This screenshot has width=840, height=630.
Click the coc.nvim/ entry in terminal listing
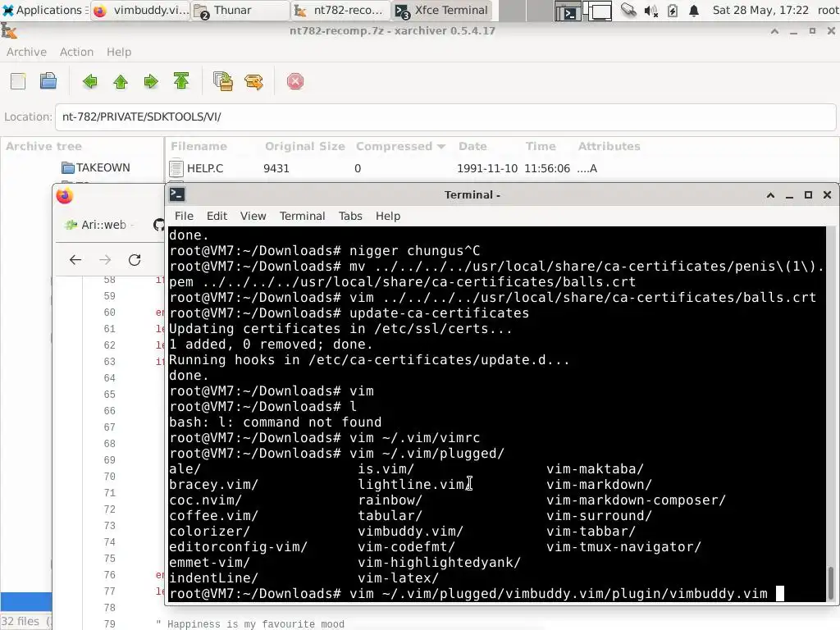tap(205, 500)
